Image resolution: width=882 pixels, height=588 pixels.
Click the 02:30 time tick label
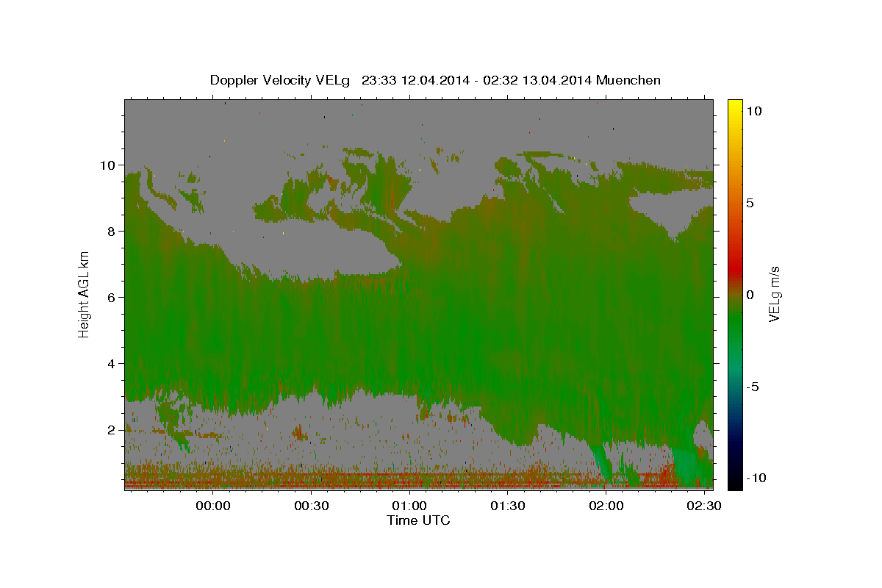click(x=704, y=506)
